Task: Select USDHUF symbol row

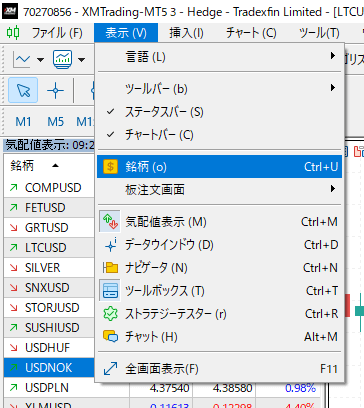Action: coord(49,348)
